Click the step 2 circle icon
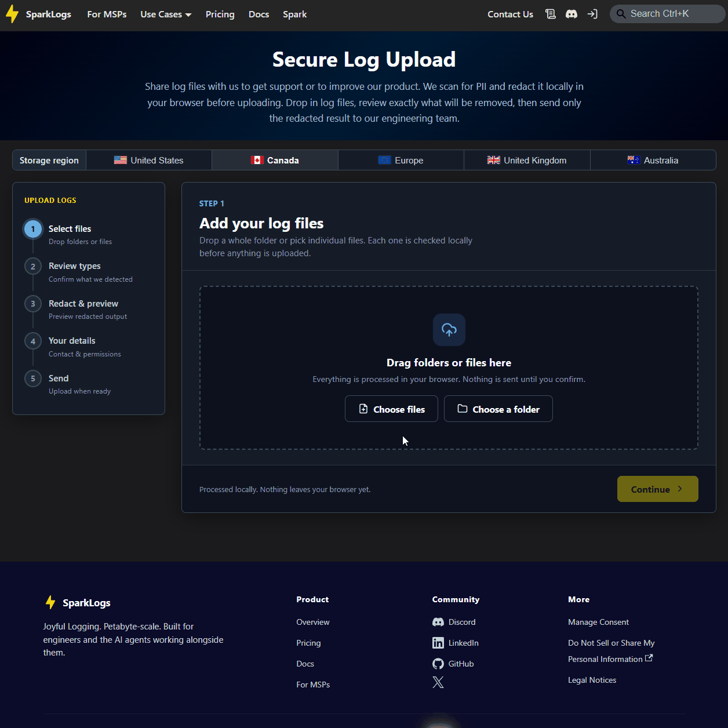The image size is (728, 728). 33,267
